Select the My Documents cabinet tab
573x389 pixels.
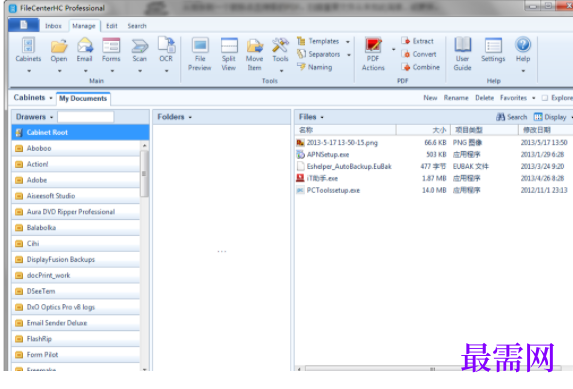click(83, 98)
